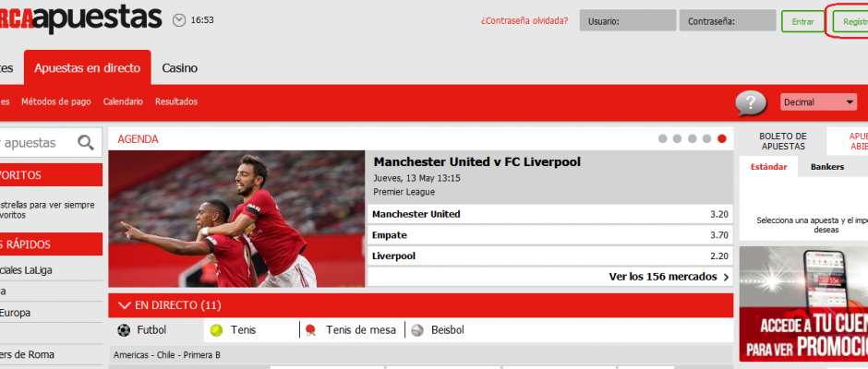Open the ¿Contraseña olvidada? link
Screen dimensions: 868x369
(x=524, y=21)
